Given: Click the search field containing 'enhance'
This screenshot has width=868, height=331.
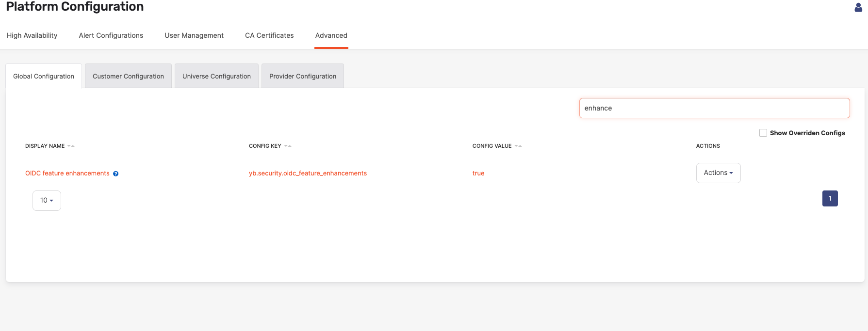Looking at the screenshot, I should [714, 108].
